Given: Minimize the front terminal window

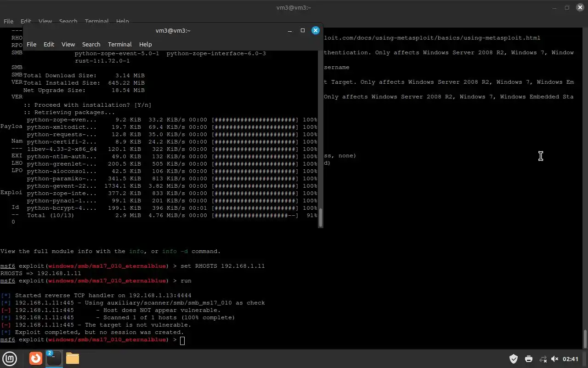Looking at the screenshot, I should [290, 30].
